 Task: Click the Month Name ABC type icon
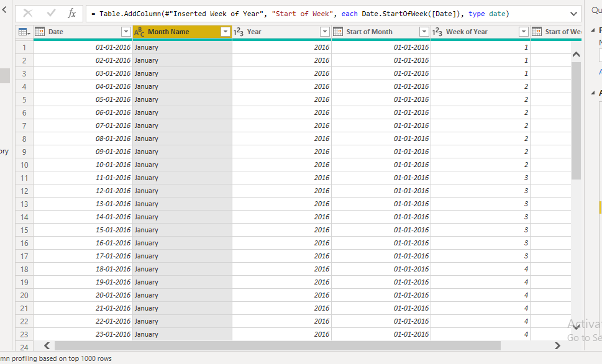click(x=139, y=32)
